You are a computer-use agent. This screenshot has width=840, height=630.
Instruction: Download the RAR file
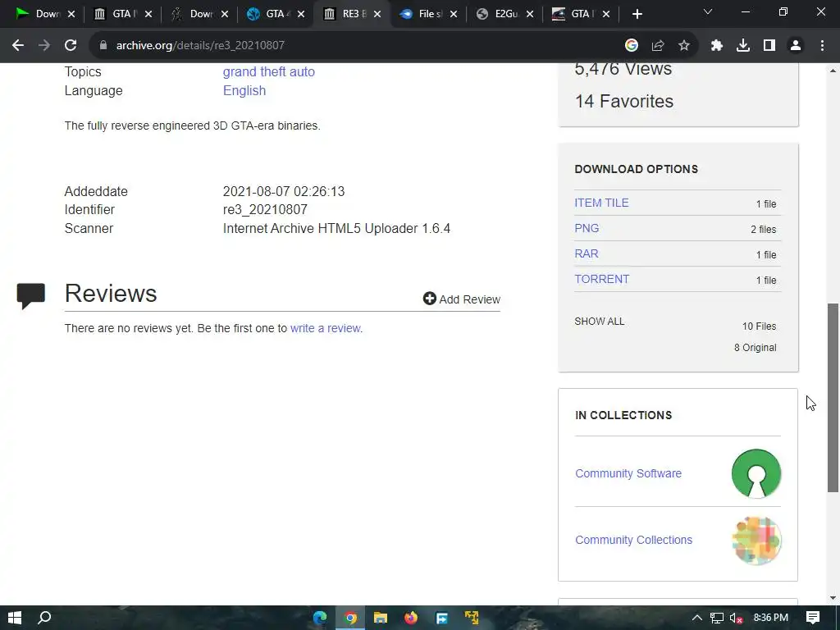tap(586, 254)
